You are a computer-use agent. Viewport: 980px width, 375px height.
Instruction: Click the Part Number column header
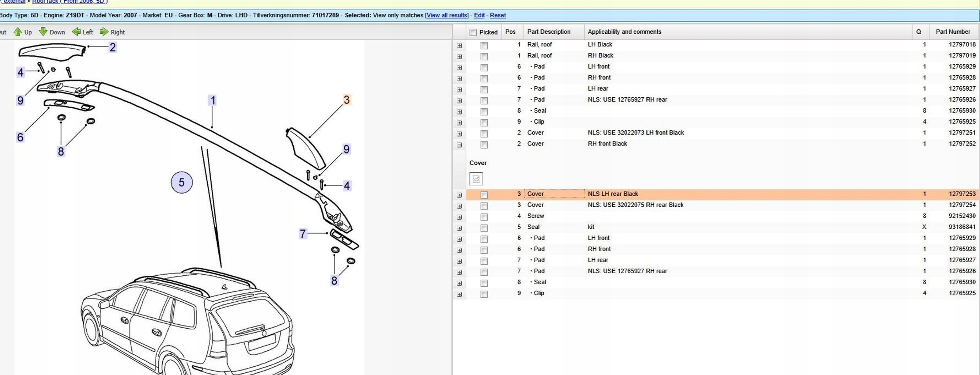click(x=953, y=32)
